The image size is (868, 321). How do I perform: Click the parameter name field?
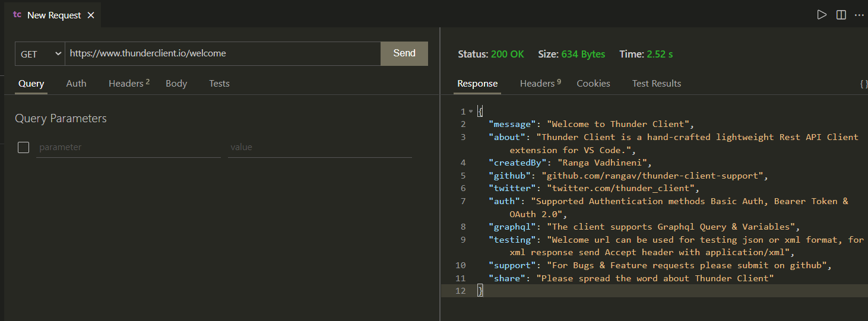pos(128,147)
